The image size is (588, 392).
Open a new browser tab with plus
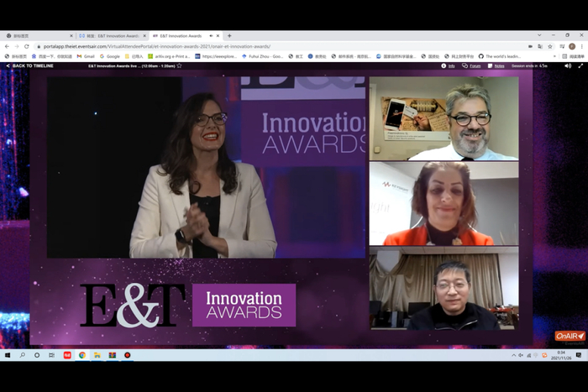[229, 36]
